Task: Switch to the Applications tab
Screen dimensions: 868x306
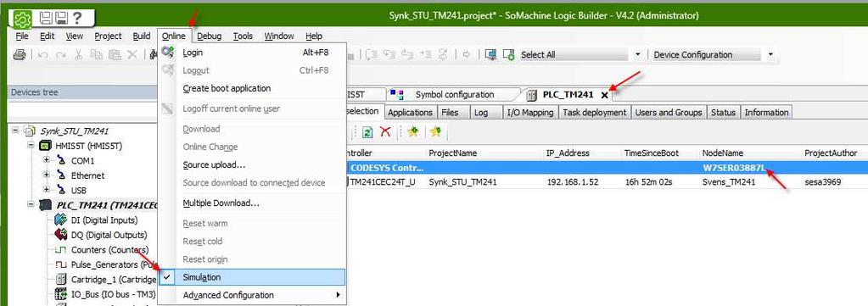Action: [x=410, y=113]
